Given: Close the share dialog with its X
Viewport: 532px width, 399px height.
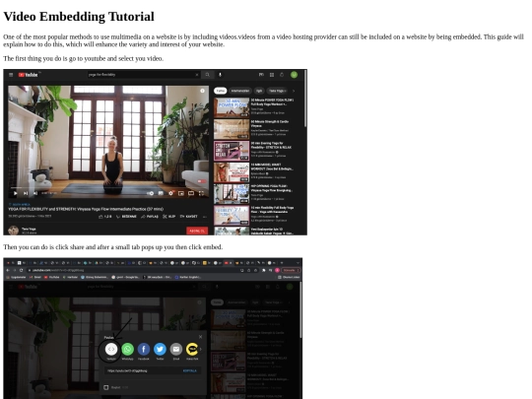Looking at the screenshot, I should (x=200, y=337).
